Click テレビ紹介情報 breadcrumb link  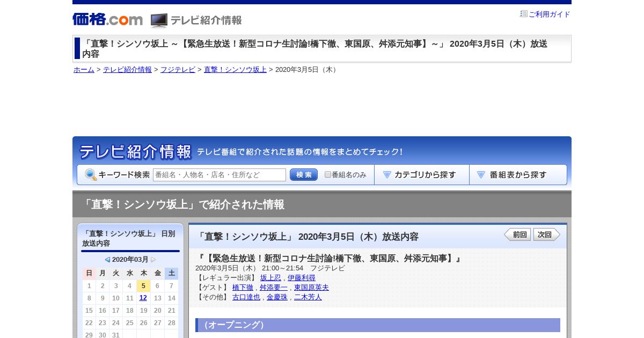pyautogui.click(x=127, y=70)
